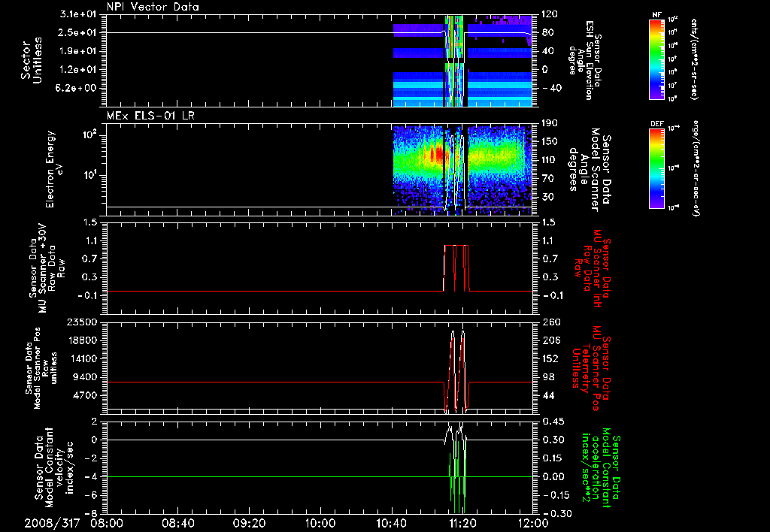Click the 10:00 time axis label
This screenshot has width=770, height=532.
(322, 523)
